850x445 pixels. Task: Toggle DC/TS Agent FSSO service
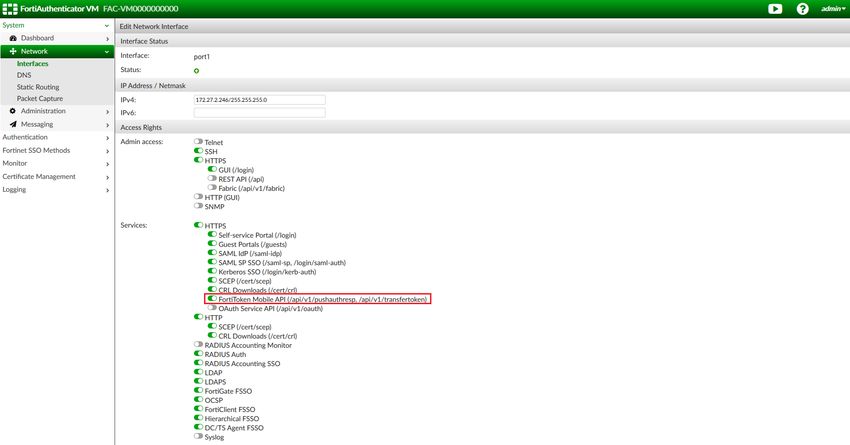pos(198,427)
